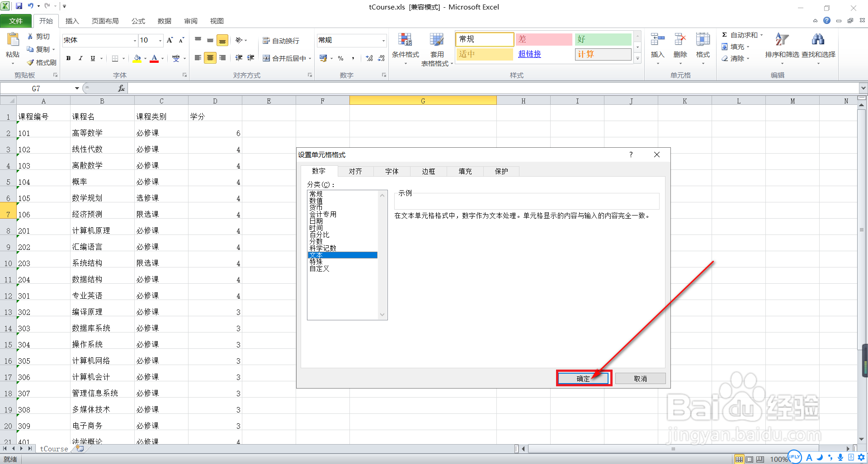This screenshot has width=868, height=464.
Task: Toggle italic formatting
Action: pyautogui.click(x=80, y=58)
